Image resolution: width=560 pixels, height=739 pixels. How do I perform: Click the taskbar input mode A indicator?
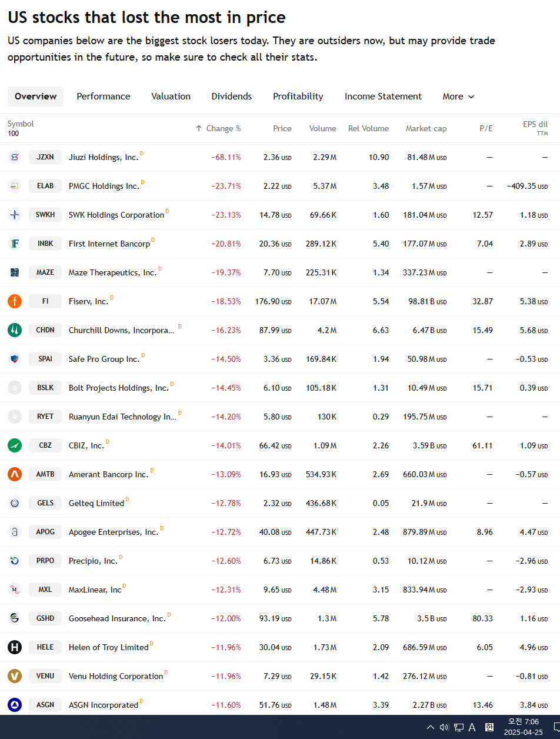[472, 727]
